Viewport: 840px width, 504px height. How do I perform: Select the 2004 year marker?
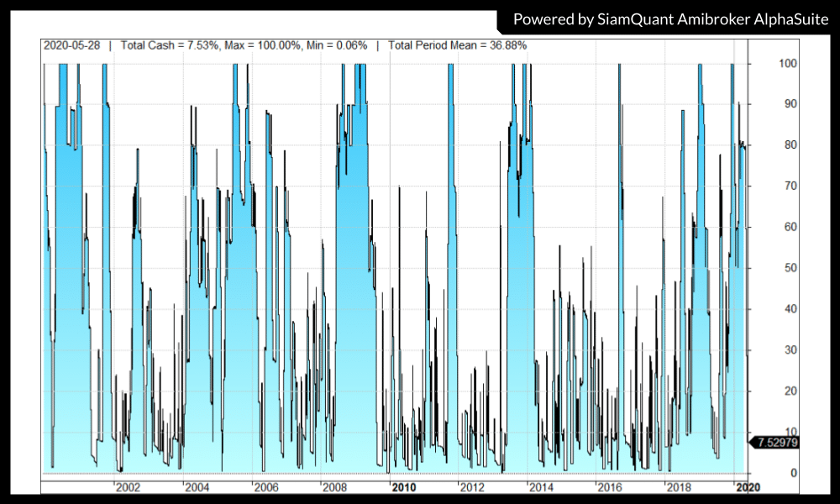(x=197, y=487)
